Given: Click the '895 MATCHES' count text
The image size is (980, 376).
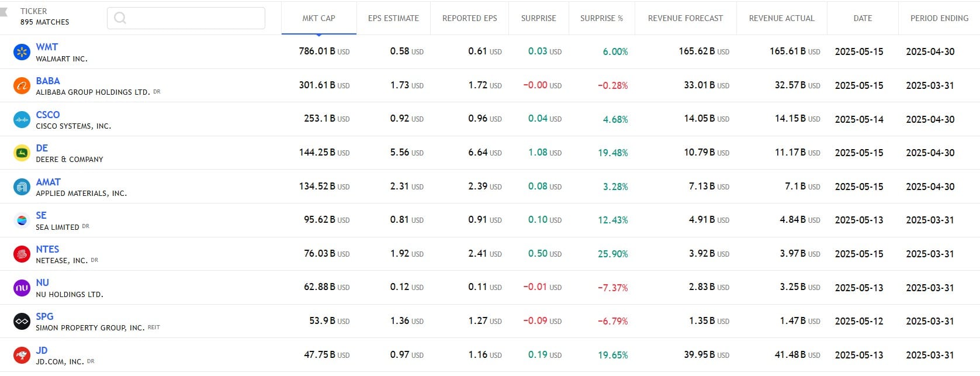Looking at the screenshot, I should [44, 22].
